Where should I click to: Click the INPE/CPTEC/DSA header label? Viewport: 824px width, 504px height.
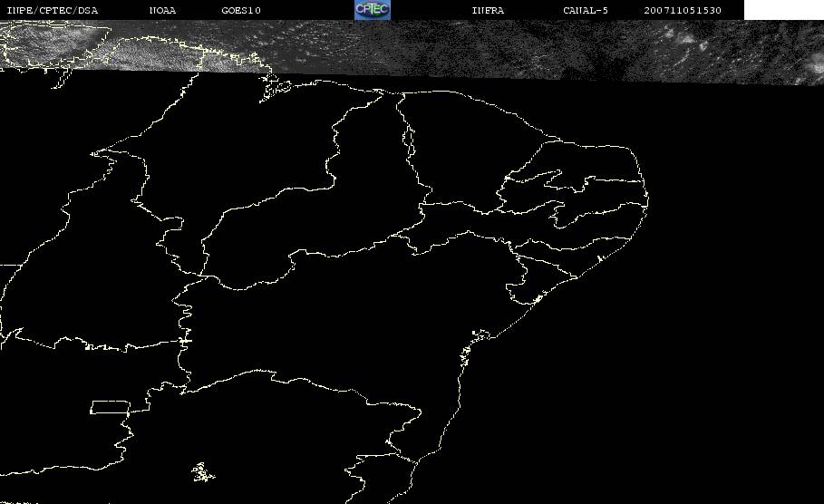tap(52, 11)
